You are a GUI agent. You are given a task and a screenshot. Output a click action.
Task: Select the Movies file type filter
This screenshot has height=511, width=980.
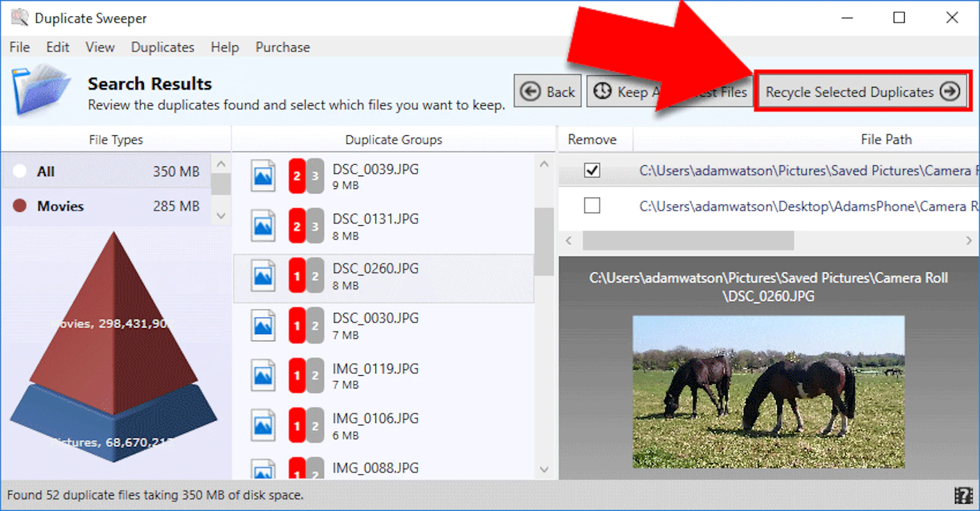107,206
